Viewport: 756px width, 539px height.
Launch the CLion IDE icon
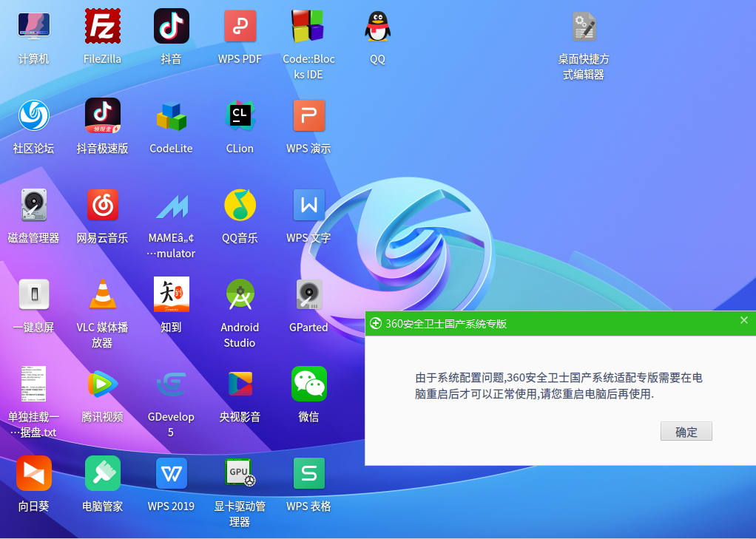coord(240,115)
